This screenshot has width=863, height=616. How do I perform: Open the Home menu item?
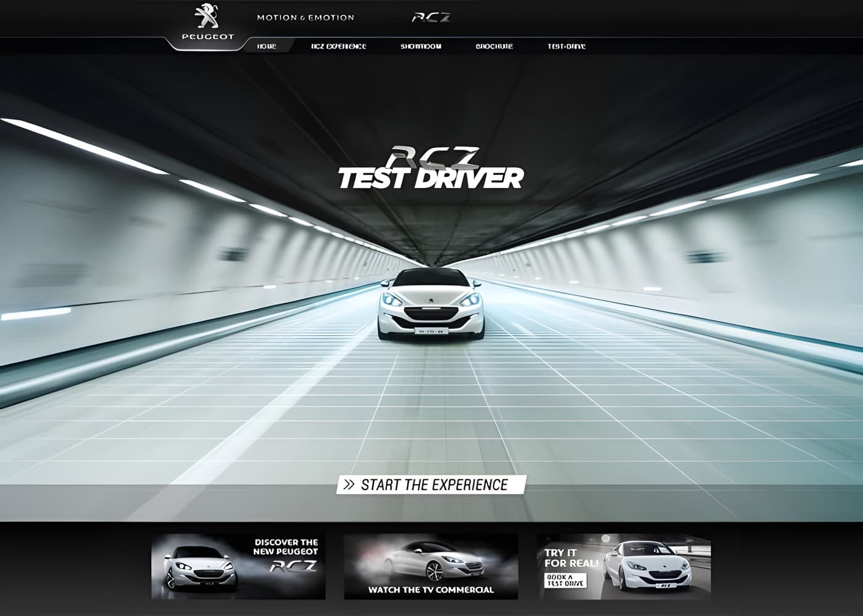click(266, 46)
